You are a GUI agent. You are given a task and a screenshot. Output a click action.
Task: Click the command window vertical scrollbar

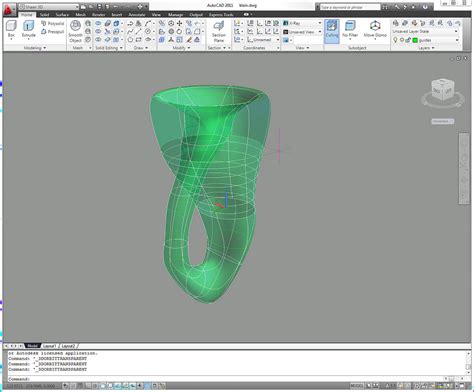pos(468,362)
